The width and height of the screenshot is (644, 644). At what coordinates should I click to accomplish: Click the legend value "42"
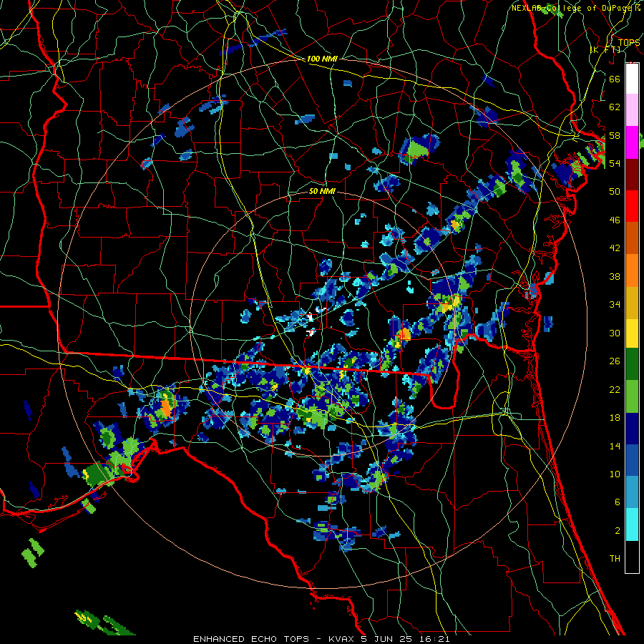pos(615,248)
